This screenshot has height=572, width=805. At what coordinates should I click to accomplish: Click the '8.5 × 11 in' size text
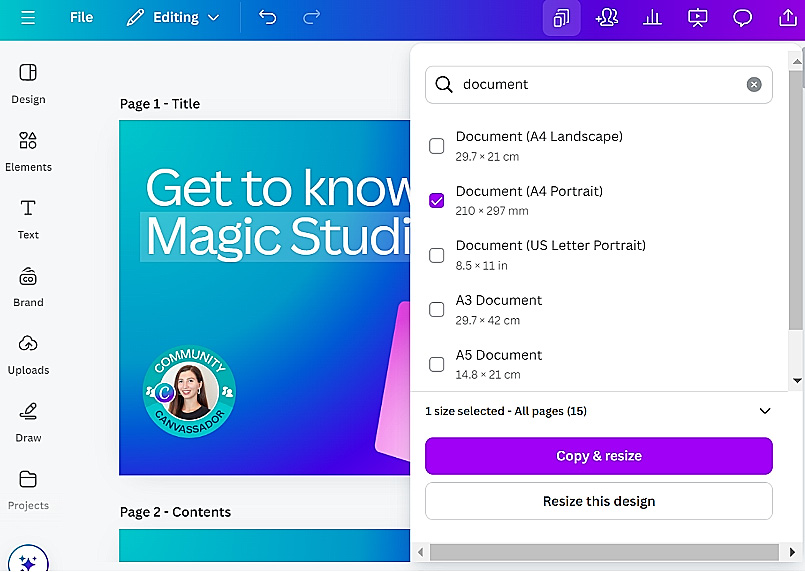(482, 266)
